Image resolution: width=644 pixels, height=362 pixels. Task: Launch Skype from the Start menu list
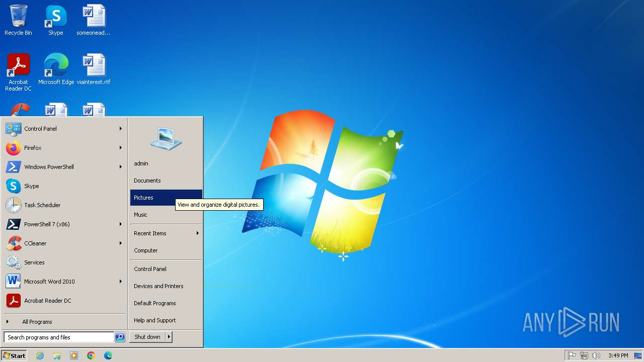click(x=64, y=186)
